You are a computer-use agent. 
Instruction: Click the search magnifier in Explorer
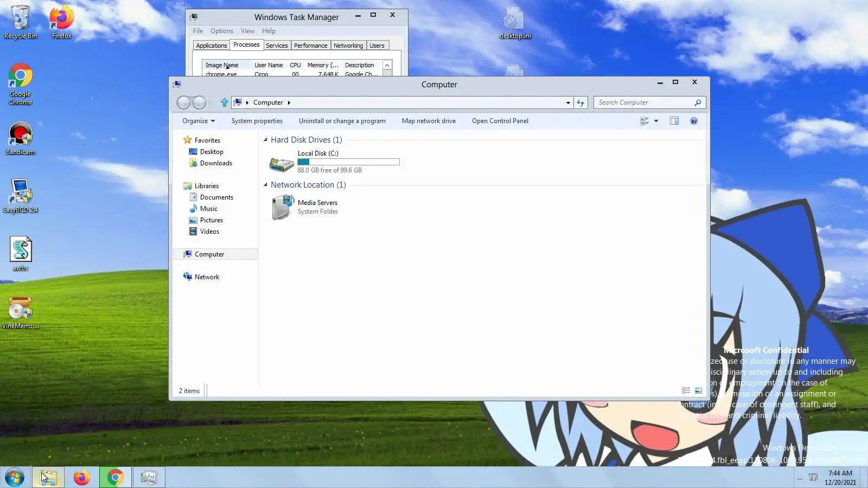pos(698,102)
